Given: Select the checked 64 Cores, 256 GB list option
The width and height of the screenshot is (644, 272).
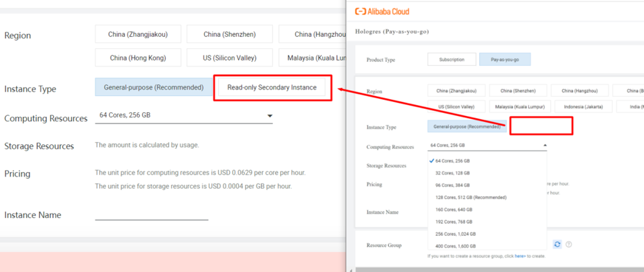Looking at the screenshot, I should coord(487,160).
